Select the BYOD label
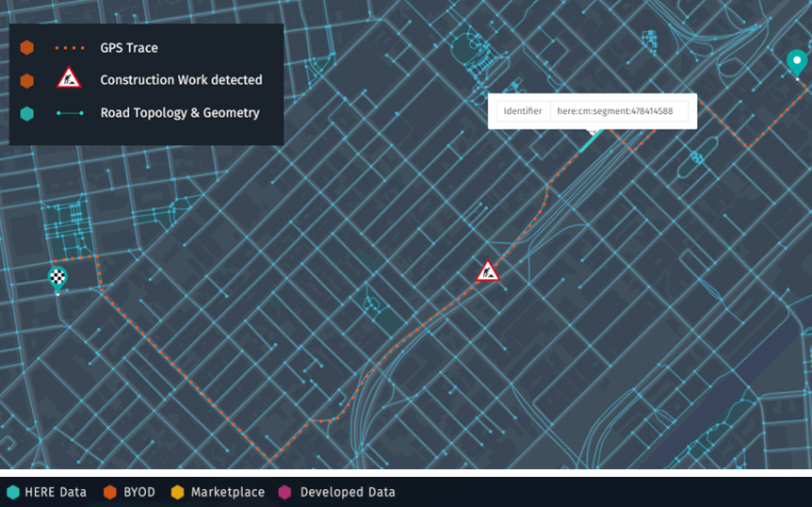 [x=139, y=492]
